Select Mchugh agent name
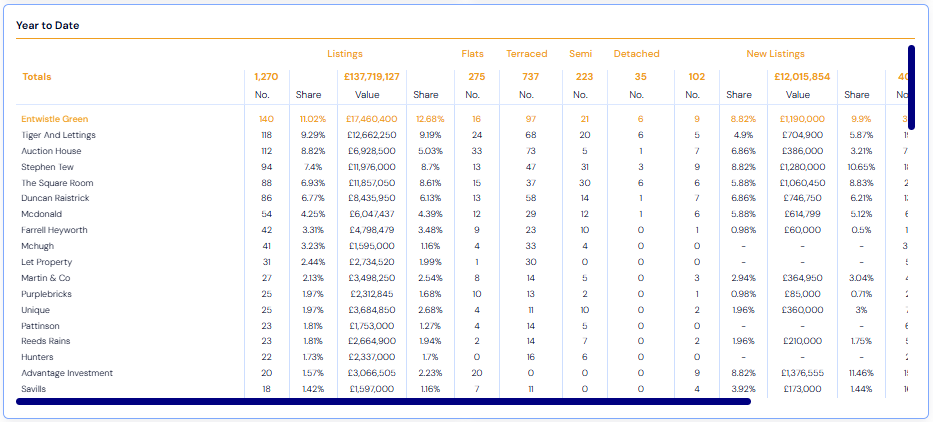This screenshot has width=933, height=422. [37, 246]
